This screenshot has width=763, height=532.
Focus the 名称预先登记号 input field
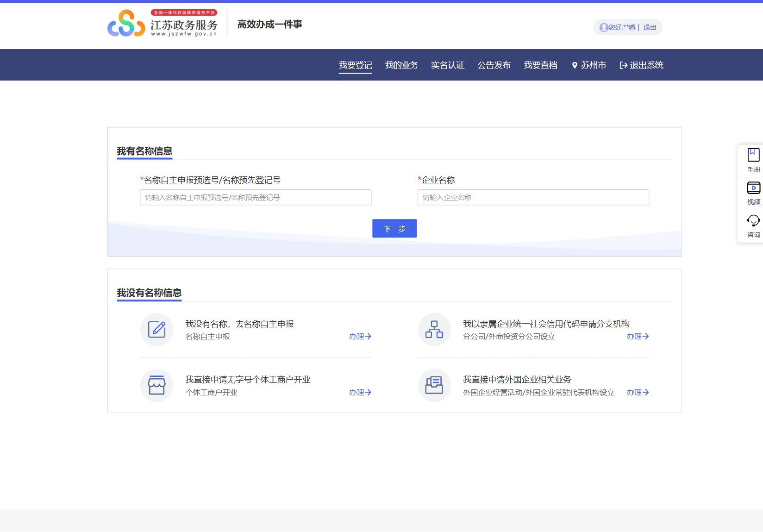coord(256,197)
